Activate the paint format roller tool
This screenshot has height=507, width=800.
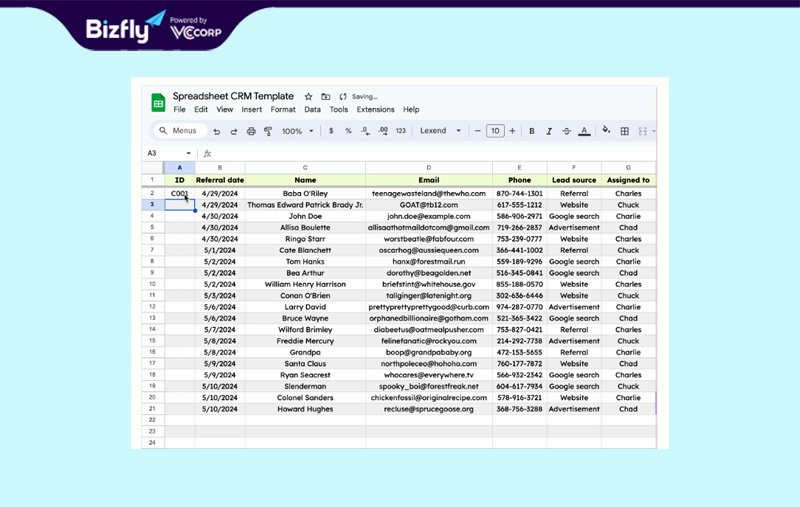point(268,131)
